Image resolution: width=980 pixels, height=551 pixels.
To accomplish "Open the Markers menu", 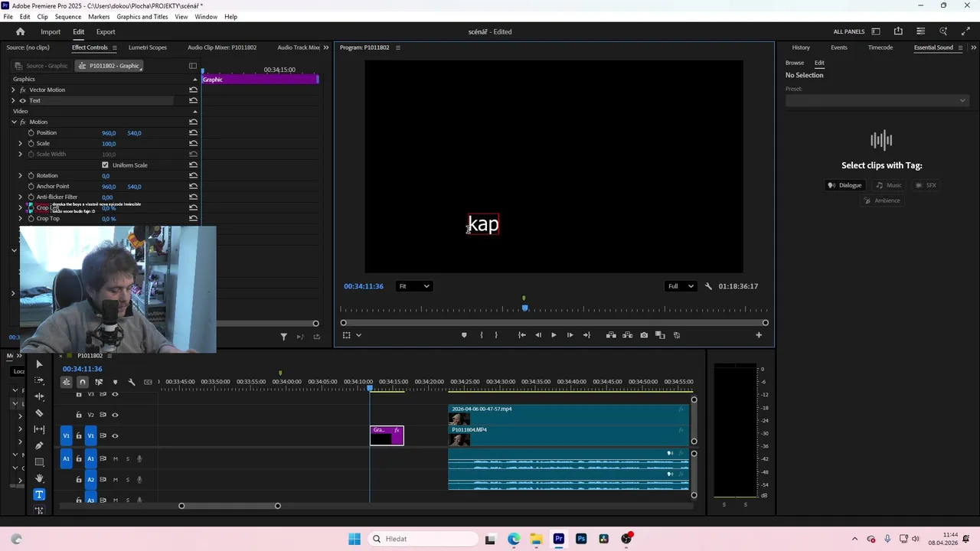I will pyautogui.click(x=99, y=17).
